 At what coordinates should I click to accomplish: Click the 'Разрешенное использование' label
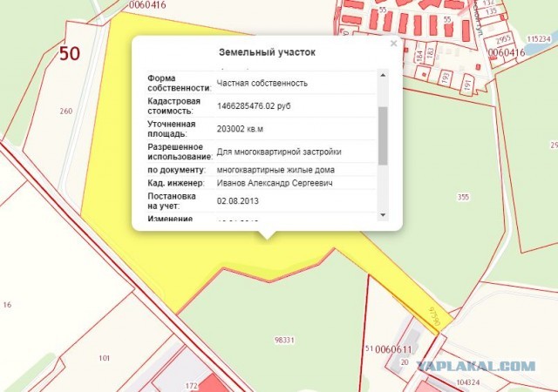click(x=180, y=152)
